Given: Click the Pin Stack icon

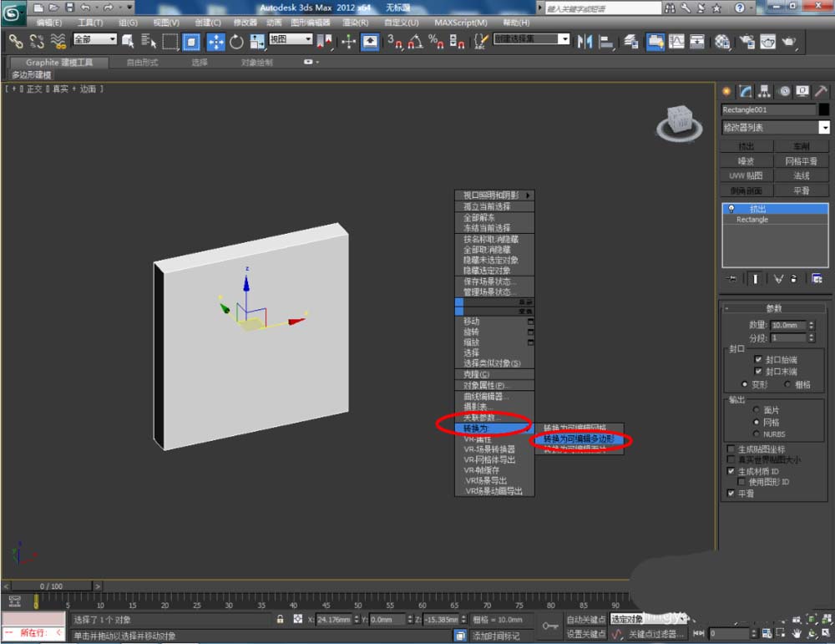Looking at the screenshot, I should point(732,278).
